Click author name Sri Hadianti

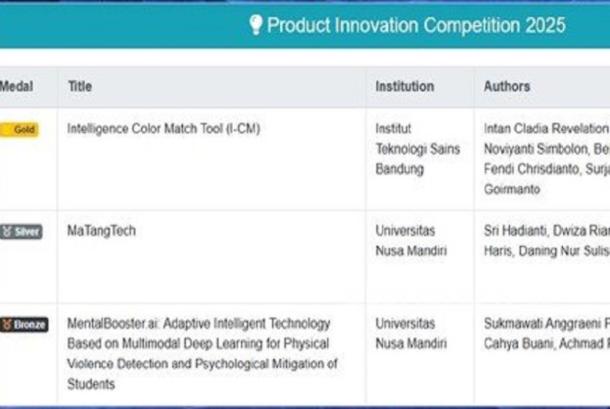pos(516,231)
